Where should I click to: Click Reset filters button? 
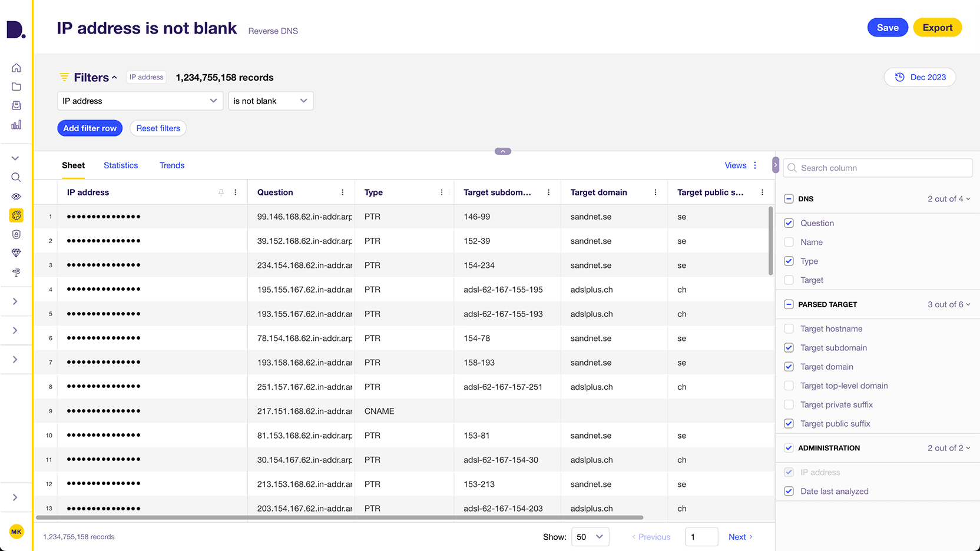(158, 128)
